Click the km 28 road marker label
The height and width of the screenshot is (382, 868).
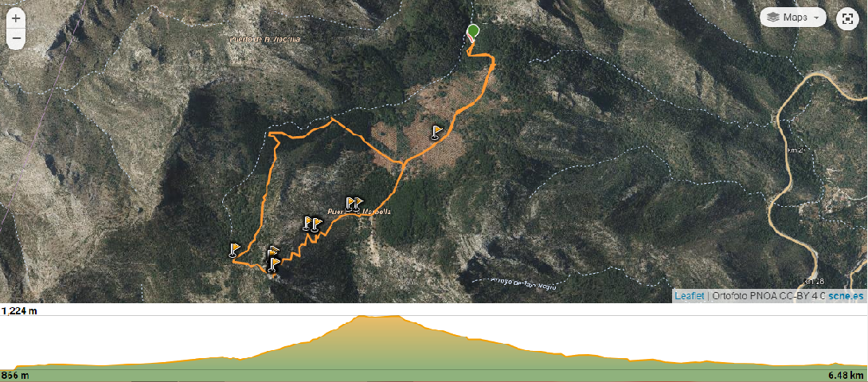(x=811, y=281)
